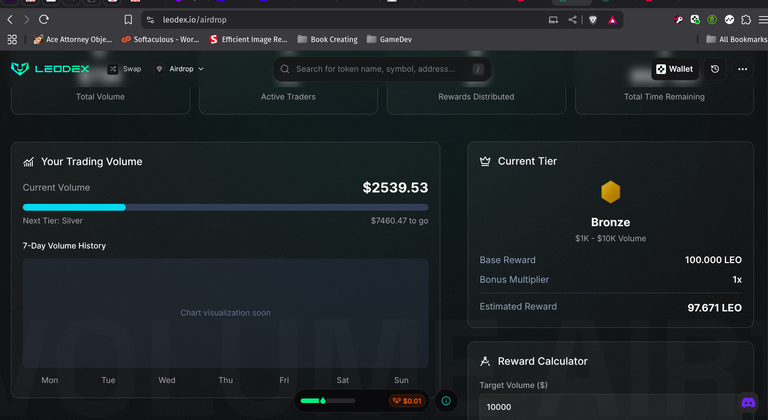Open the green circular extension icon
The image size is (768, 420).
click(712, 20)
